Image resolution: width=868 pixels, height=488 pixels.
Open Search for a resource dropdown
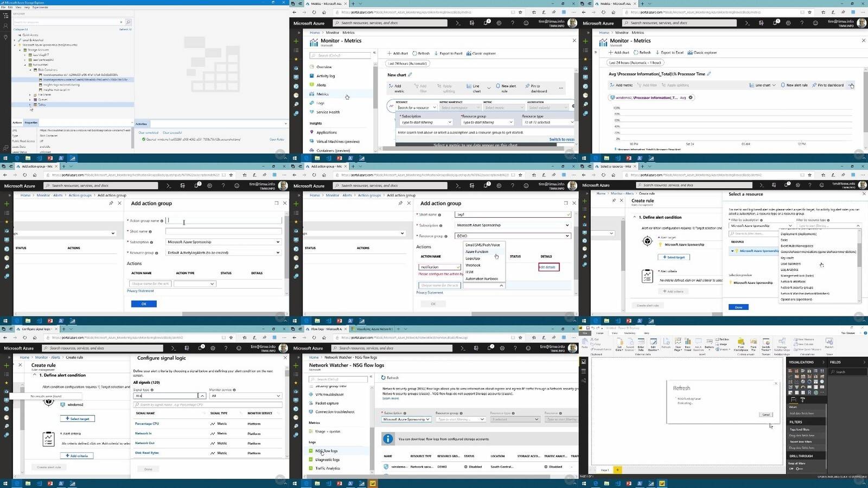417,107
